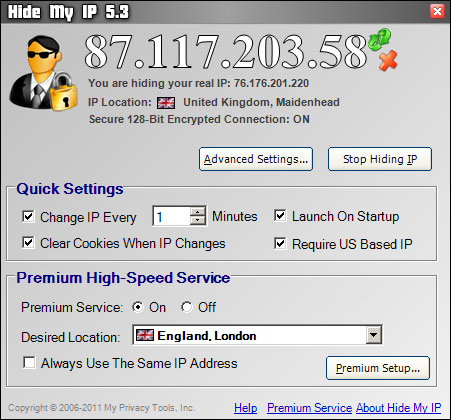451x420 pixels.
Task: Enable Always Use The Same IP Address
Action: [x=29, y=362]
